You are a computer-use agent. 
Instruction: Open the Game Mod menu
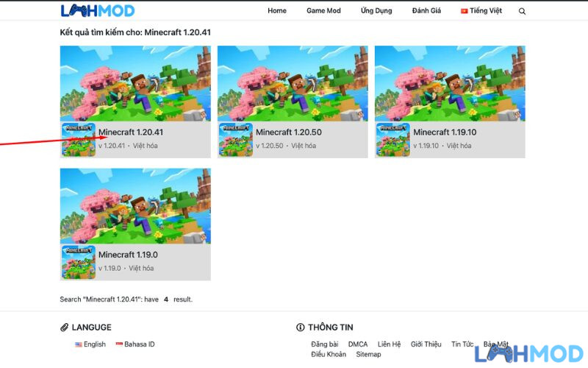point(323,10)
